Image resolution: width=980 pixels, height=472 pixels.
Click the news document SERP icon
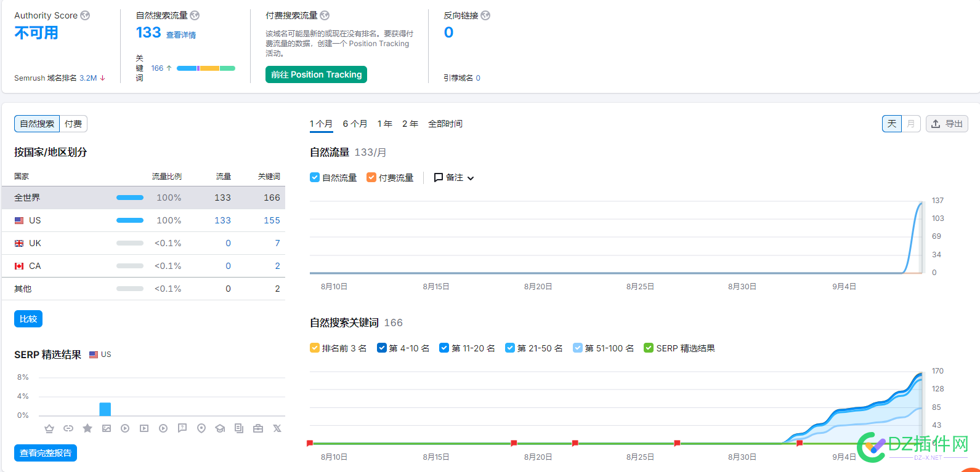point(239,428)
